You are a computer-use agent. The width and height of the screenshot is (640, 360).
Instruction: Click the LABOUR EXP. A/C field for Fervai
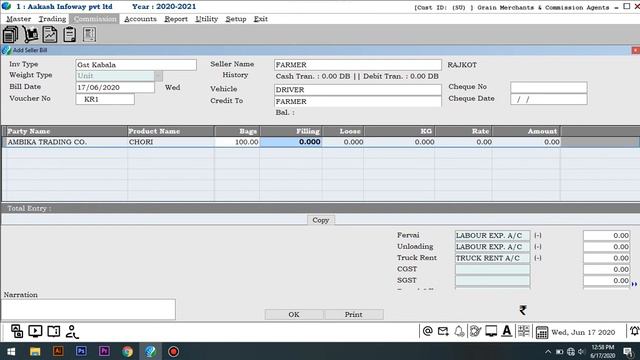493,236
